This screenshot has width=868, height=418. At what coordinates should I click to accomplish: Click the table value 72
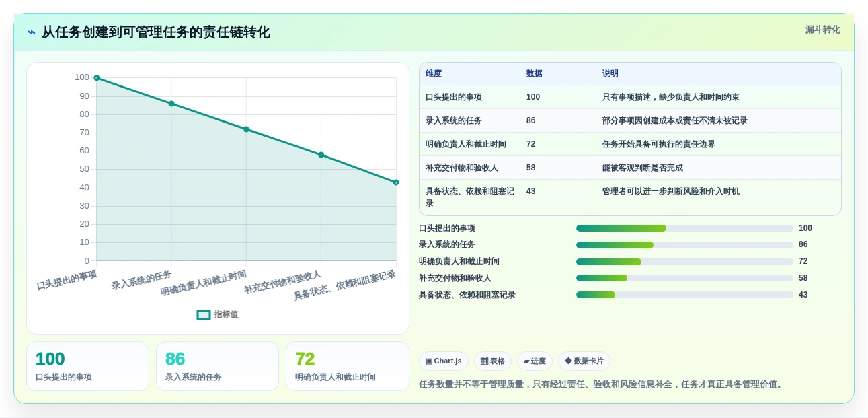[x=531, y=145]
